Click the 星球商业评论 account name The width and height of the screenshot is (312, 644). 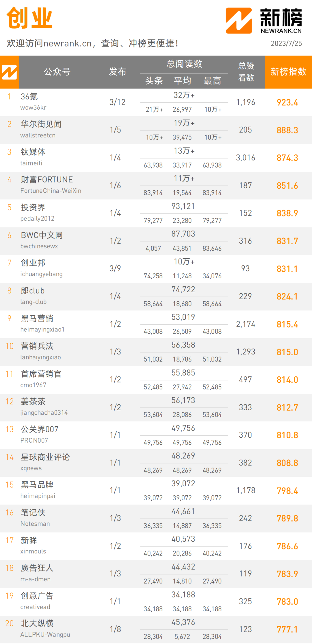tap(45, 457)
